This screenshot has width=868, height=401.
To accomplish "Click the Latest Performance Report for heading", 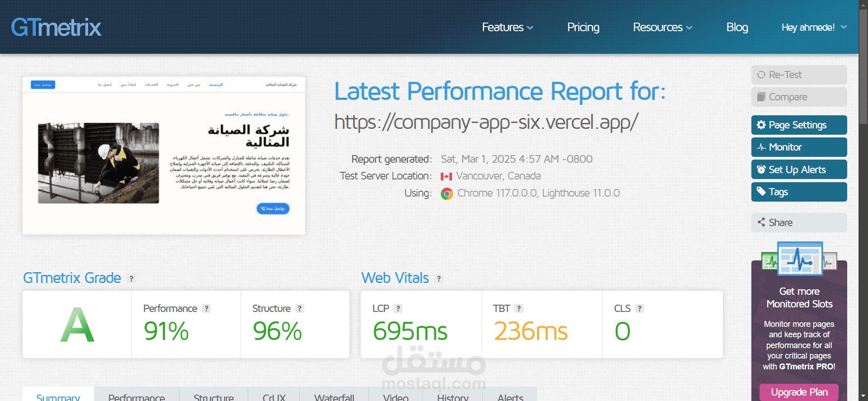I will pyautogui.click(x=500, y=91).
